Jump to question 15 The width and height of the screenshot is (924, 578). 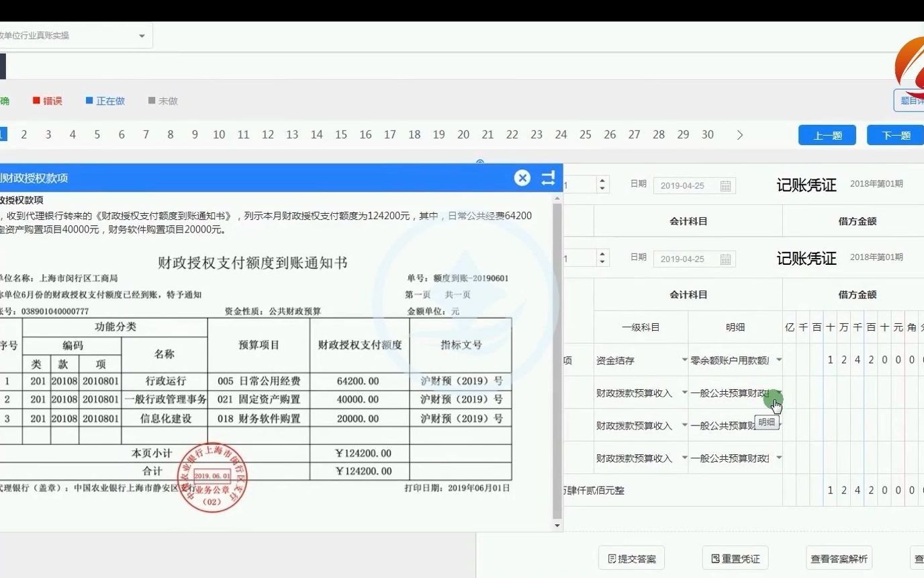[x=341, y=134]
